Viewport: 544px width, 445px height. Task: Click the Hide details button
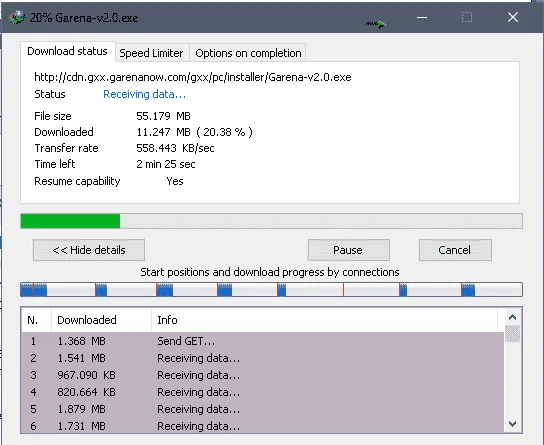89,250
